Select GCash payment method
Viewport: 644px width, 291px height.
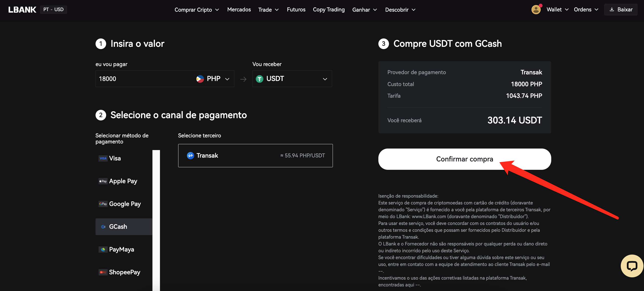click(124, 227)
